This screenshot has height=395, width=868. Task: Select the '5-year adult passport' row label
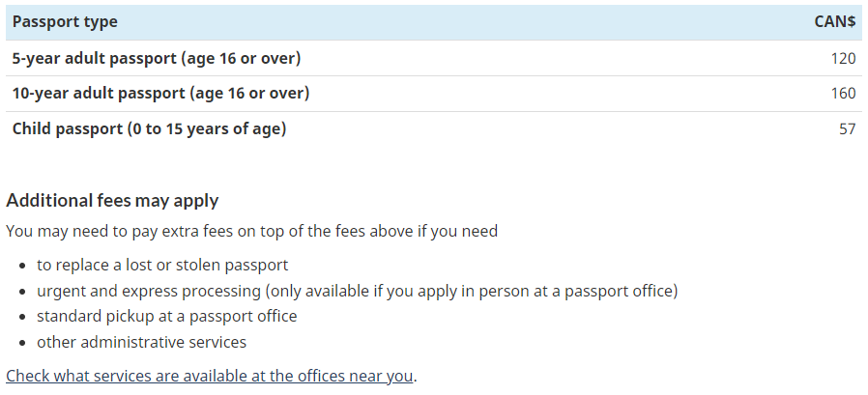click(x=157, y=58)
